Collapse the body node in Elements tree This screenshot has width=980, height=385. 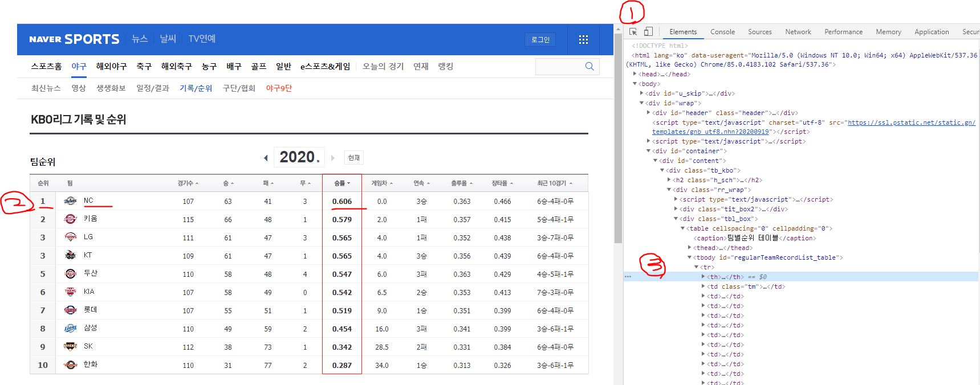[635, 84]
